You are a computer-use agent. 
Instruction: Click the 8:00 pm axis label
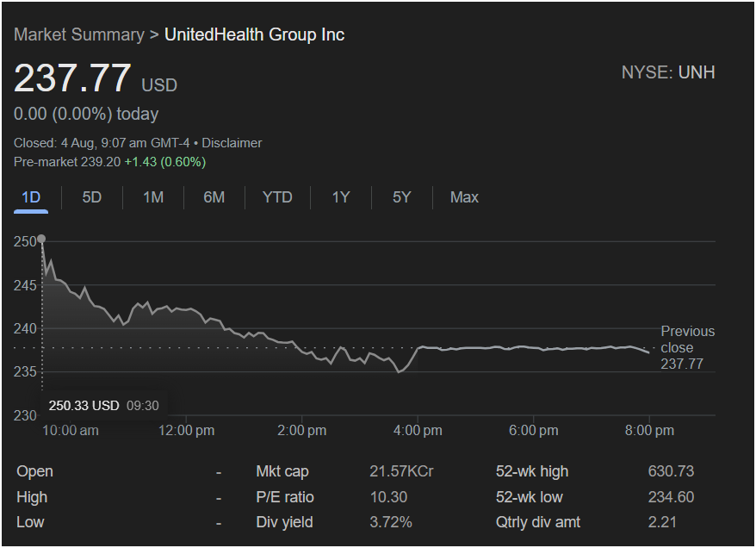(649, 430)
